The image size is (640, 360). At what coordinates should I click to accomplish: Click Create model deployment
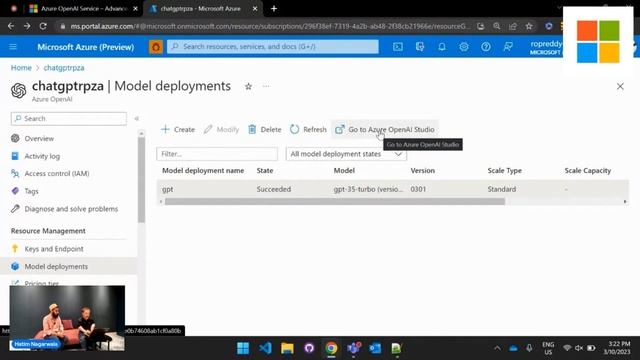pyautogui.click(x=178, y=129)
